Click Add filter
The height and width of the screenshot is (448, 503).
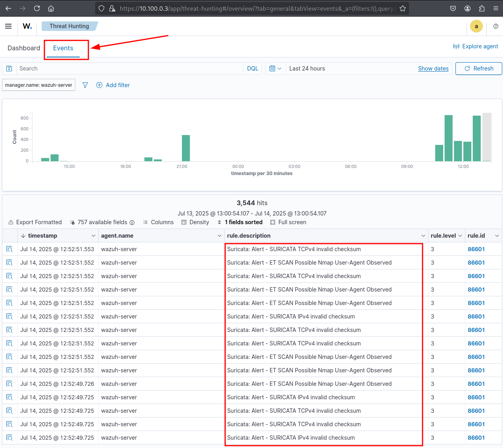pos(113,85)
